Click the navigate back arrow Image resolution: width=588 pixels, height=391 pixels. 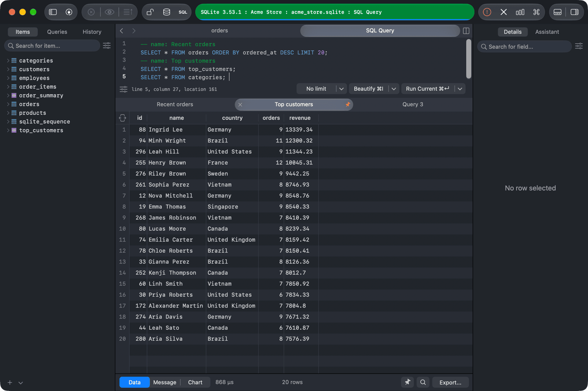click(122, 31)
